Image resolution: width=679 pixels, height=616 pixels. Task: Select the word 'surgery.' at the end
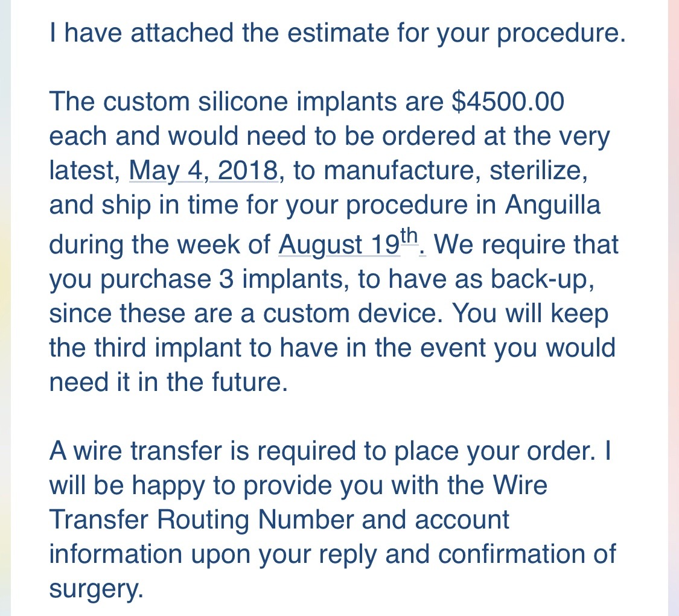click(96, 588)
